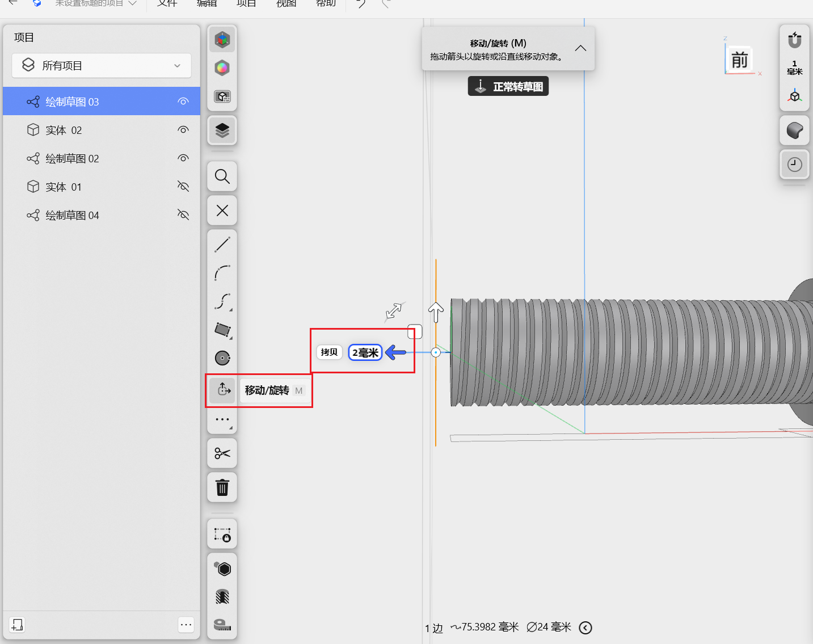The image size is (813, 644).
Task: Collapse the 移动/旋转 hint panel chevron
Action: point(580,48)
